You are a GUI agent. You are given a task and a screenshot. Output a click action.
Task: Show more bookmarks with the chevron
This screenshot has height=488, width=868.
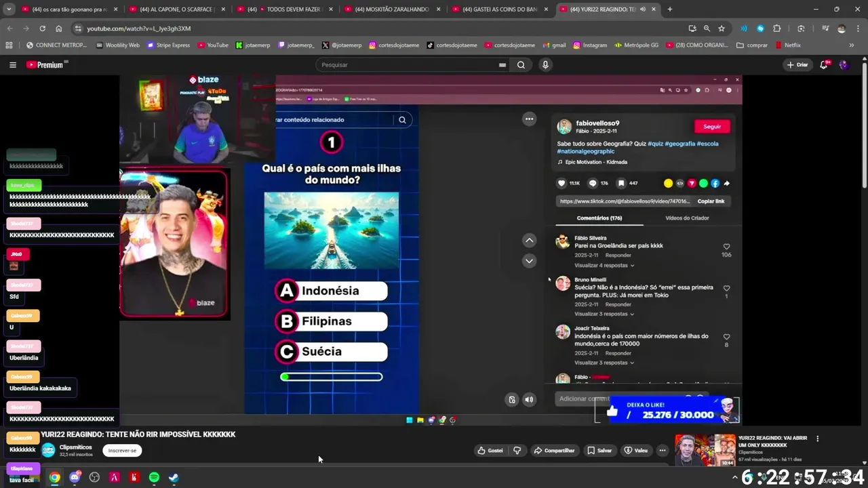pos(852,45)
